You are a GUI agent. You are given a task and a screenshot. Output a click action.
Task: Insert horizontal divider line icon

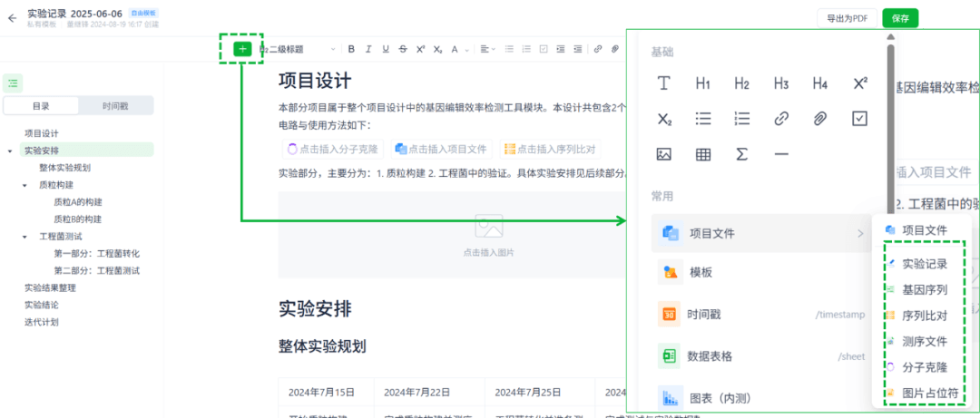click(x=781, y=154)
